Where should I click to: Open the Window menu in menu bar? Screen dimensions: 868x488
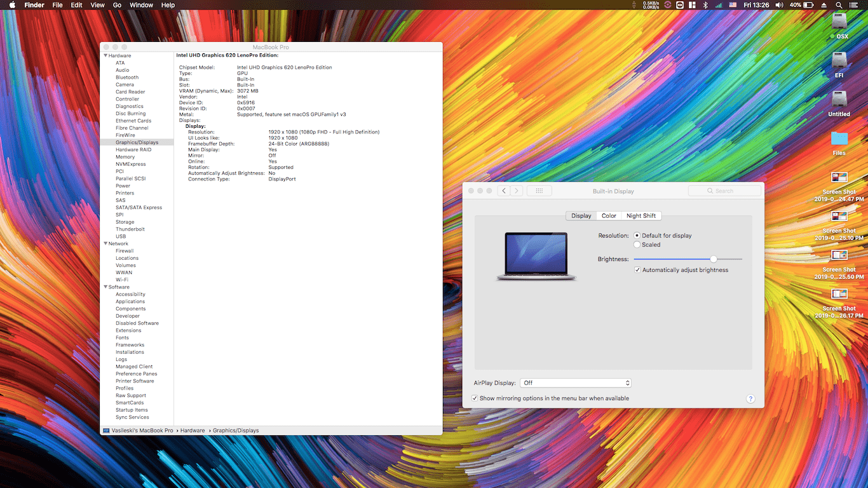[x=141, y=5]
